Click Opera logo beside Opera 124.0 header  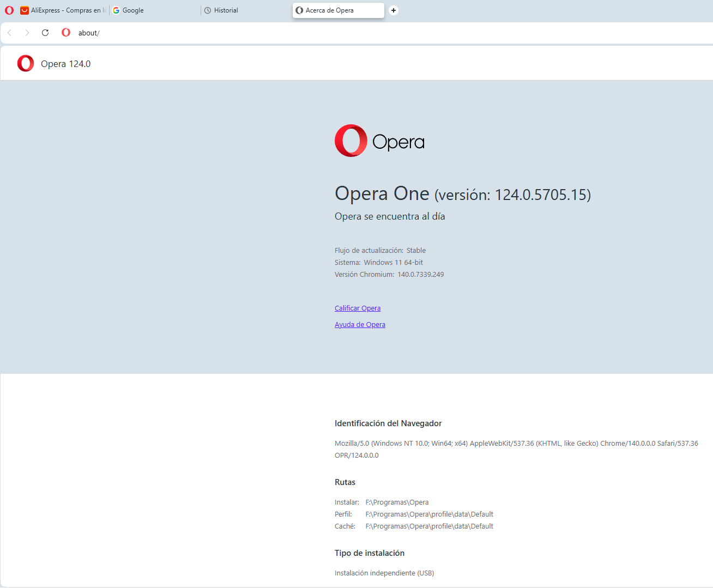tap(26, 64)
